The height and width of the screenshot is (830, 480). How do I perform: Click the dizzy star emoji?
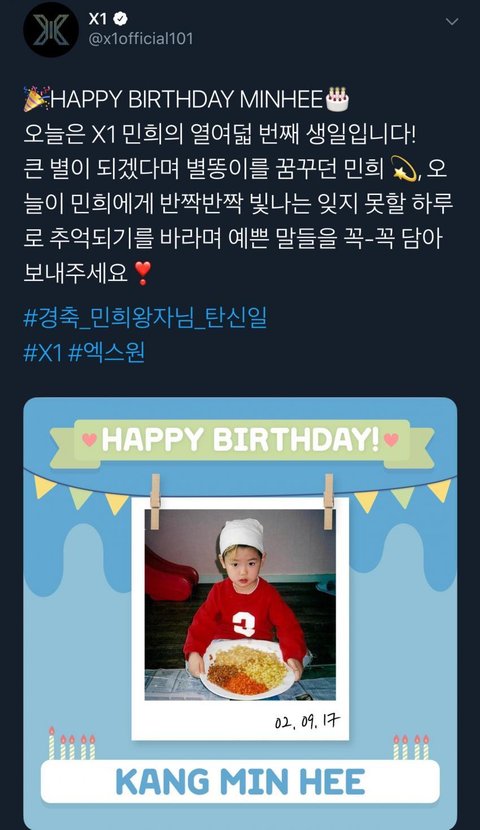405,170
